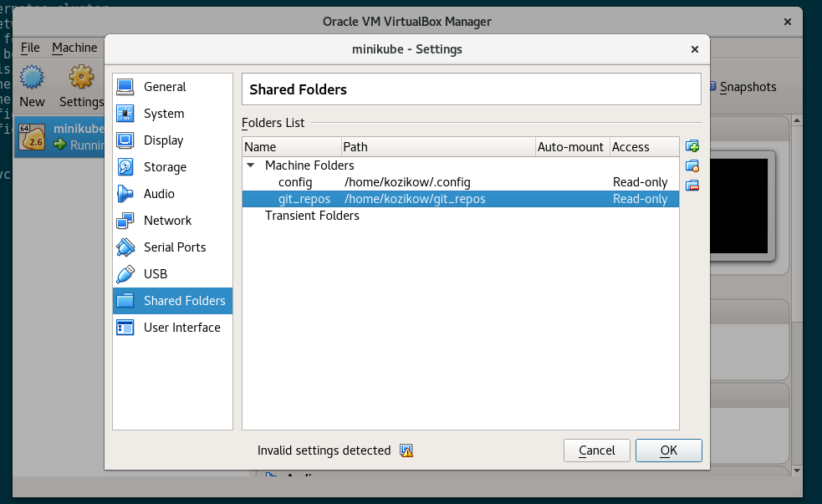This screenshot has width=822, height=504.
Task: Select the config shared folder row
Action: [295, 182]
